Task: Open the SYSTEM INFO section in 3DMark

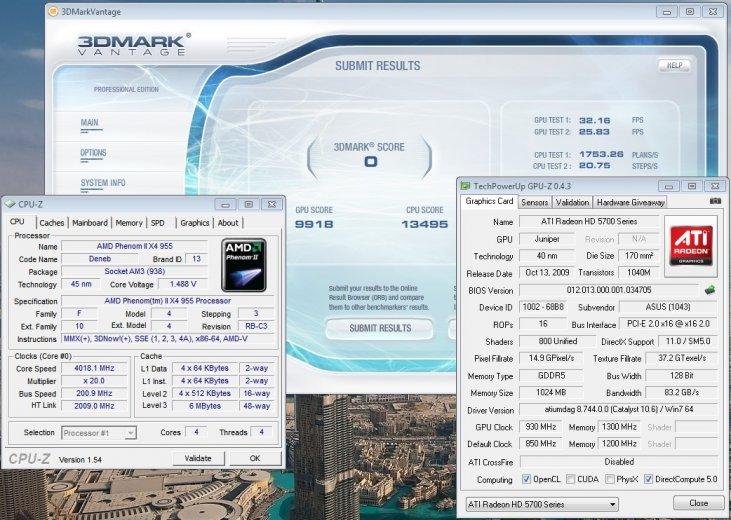Action: (x=103, y=183)
